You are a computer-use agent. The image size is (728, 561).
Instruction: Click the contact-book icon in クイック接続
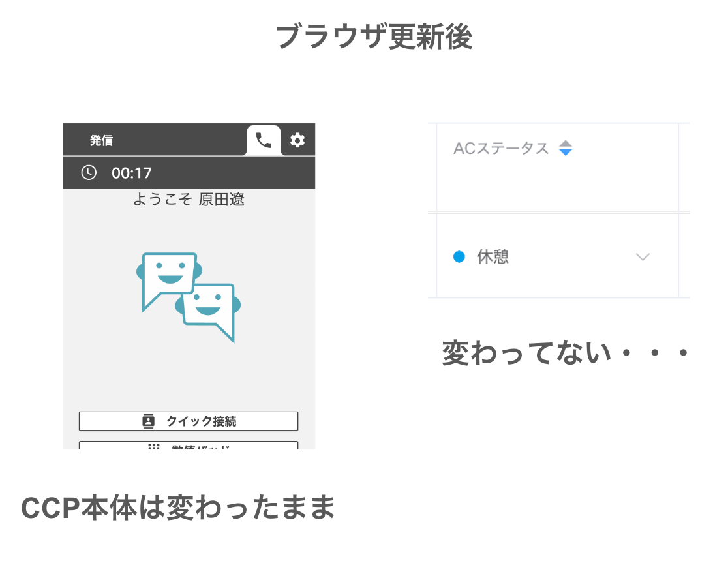(148, 421)
